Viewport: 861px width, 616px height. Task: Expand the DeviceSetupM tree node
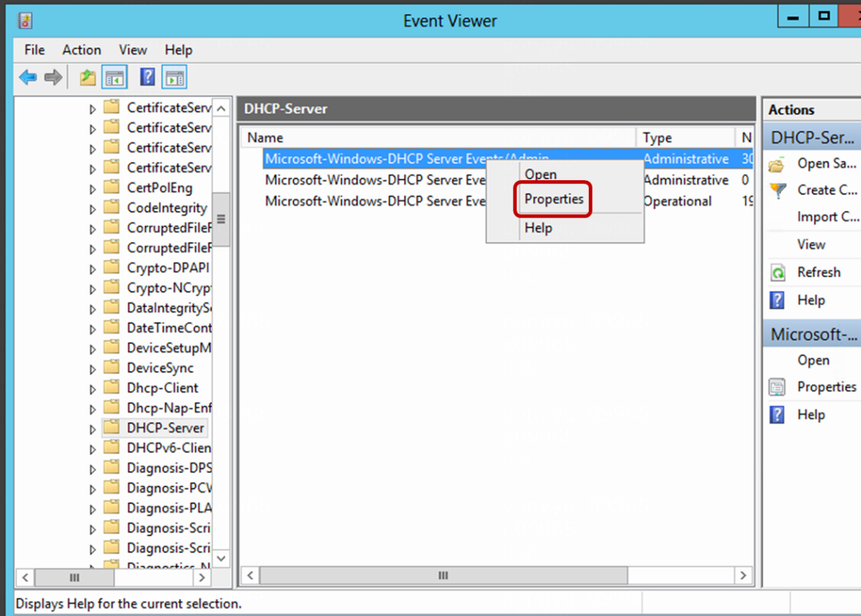pyautogui.click(x=92, y=349)
